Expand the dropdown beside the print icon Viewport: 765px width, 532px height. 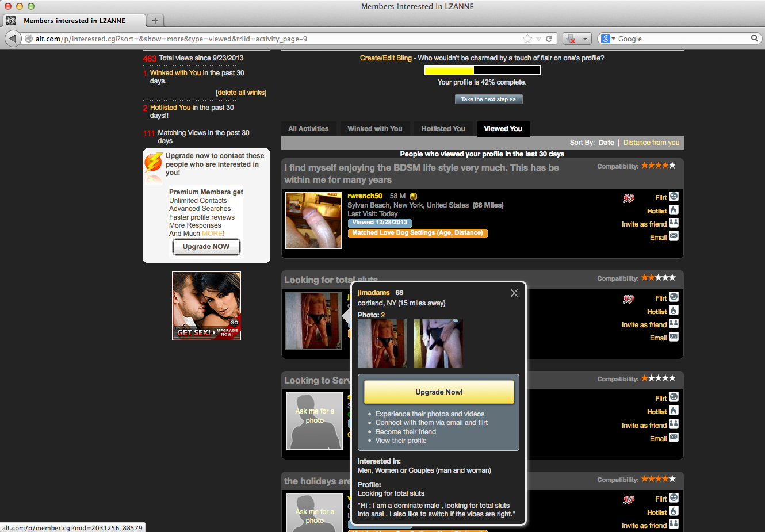click(x=585, y=39)
